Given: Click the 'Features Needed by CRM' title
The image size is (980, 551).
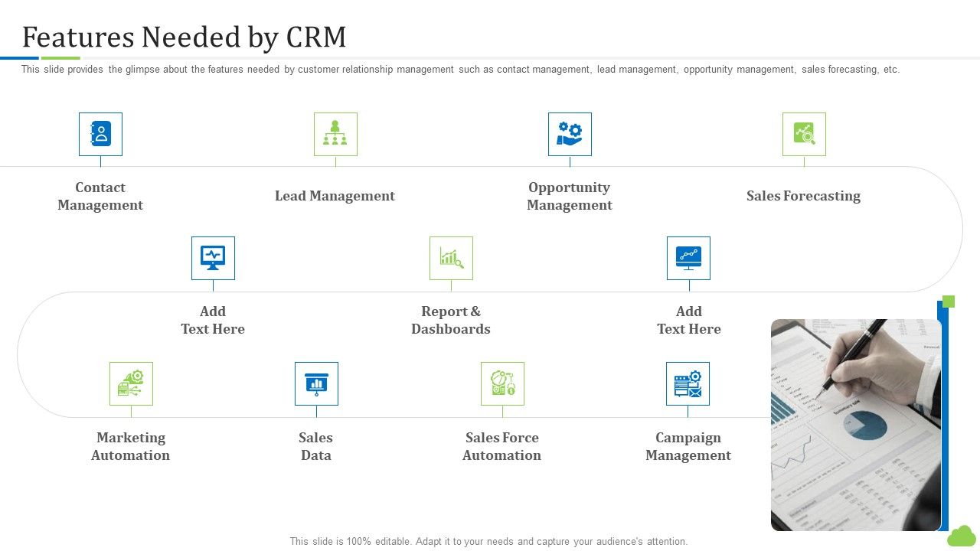Looking at the screenshot, I should click(x=185, y=37).
